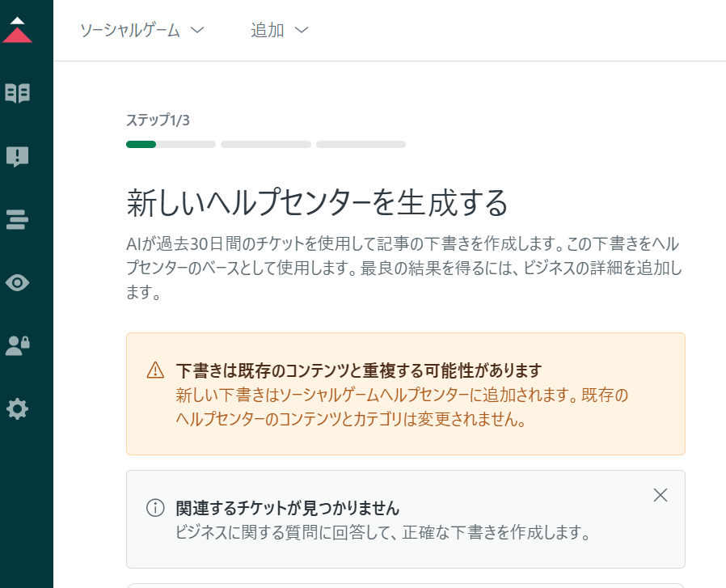Click the 下書きは既存のコンテンツと重複する warning title
Viewport: 726px width, 588px height.
click(358, 370)
